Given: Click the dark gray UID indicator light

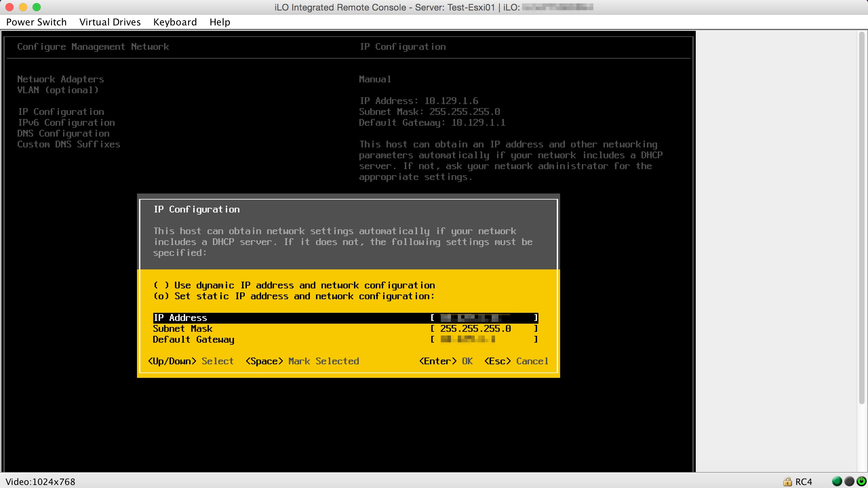Looking at the screenshot, I should [x=849, y=481].
